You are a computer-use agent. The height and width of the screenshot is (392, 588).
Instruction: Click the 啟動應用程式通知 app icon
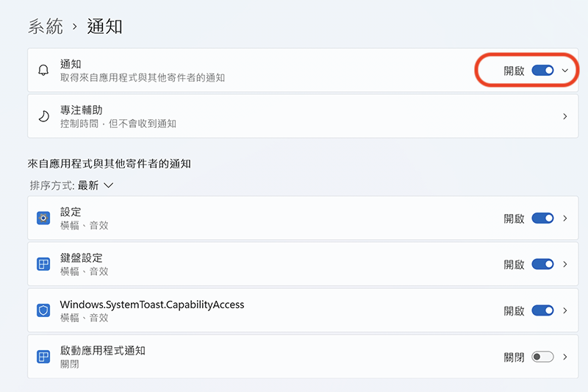pos(43,357)
